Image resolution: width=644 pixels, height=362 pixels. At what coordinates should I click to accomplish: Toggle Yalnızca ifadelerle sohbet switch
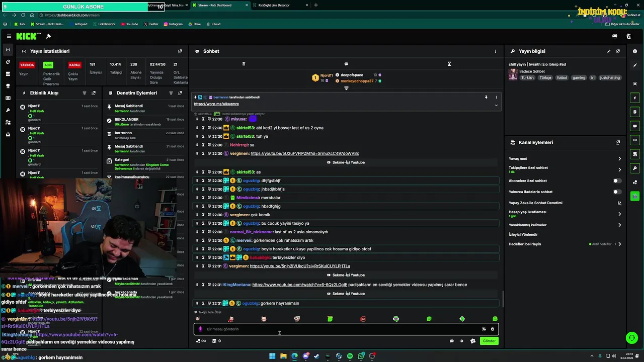point(617,192)
